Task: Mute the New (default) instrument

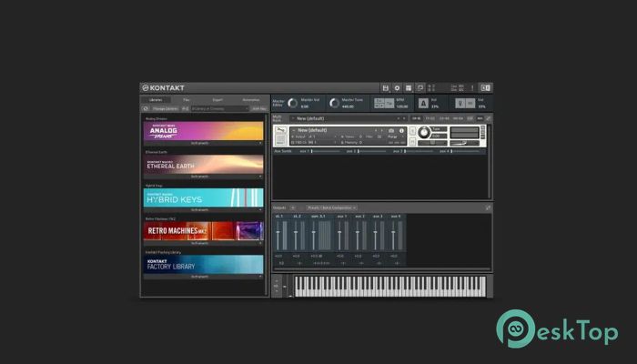Action: [412, 141]
